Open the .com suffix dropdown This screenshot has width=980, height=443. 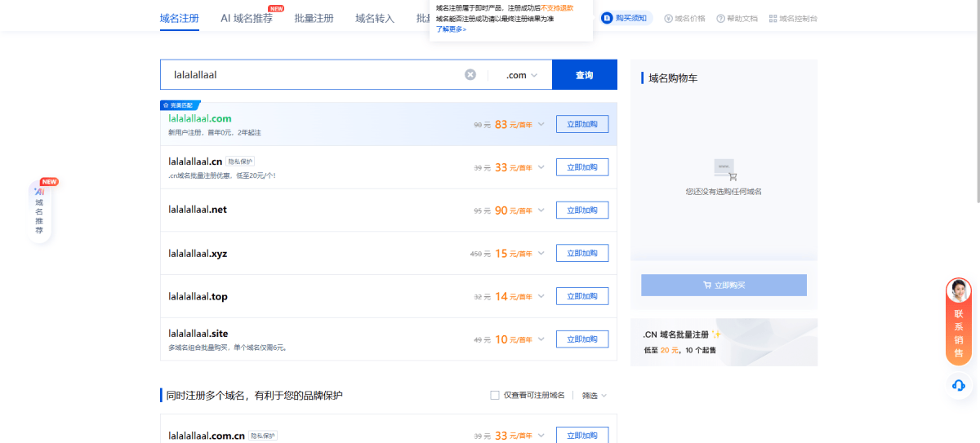[521, 75]
